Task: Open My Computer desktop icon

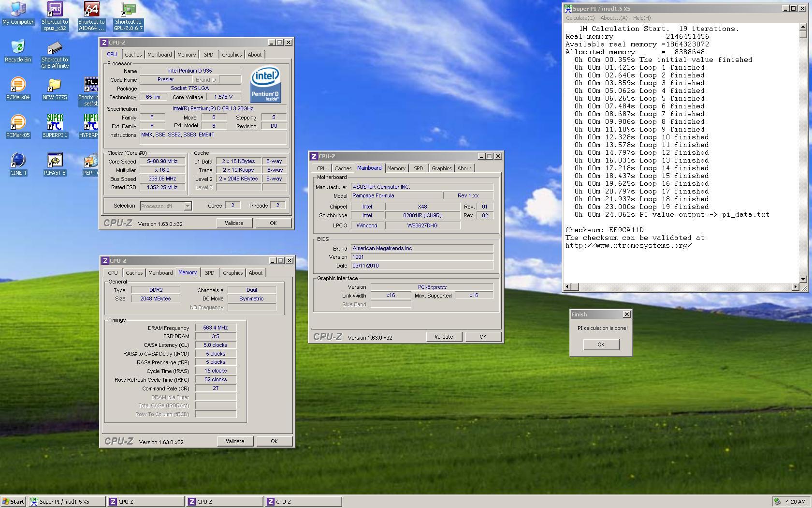Action: pyautogui.click(x=18, y=13)
